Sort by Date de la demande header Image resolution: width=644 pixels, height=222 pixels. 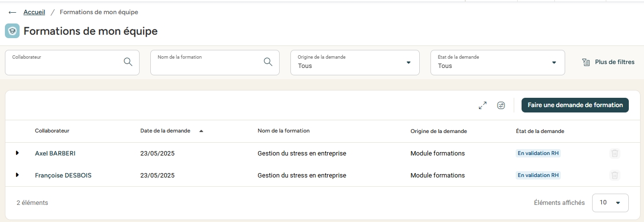(x=165, y=131)
